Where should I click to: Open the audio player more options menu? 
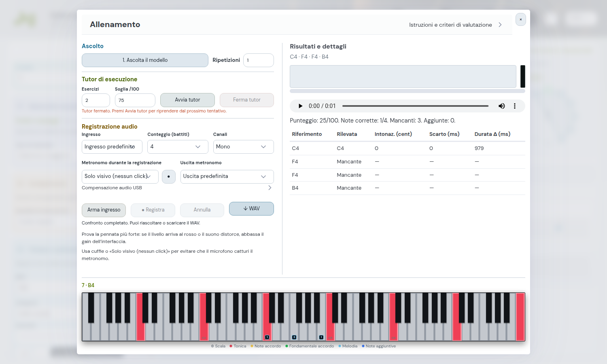tap(515, 106)
